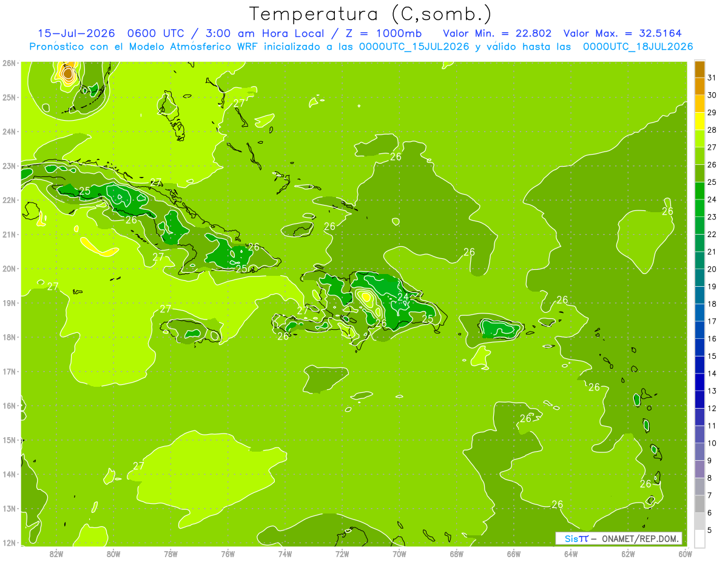Pick the legend swatch between 26 and 27
728x562 pixels.
coord(699,156)
